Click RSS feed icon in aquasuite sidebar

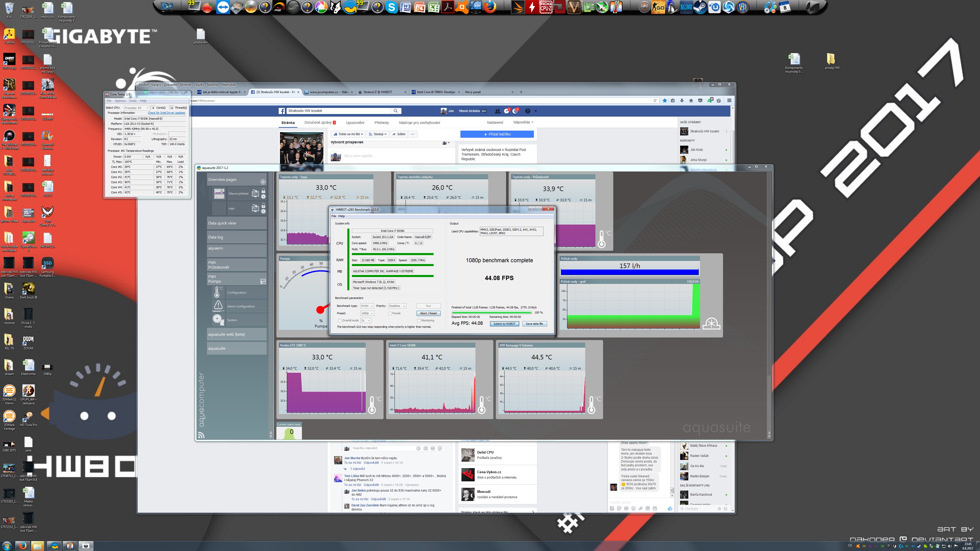(201, 435)
